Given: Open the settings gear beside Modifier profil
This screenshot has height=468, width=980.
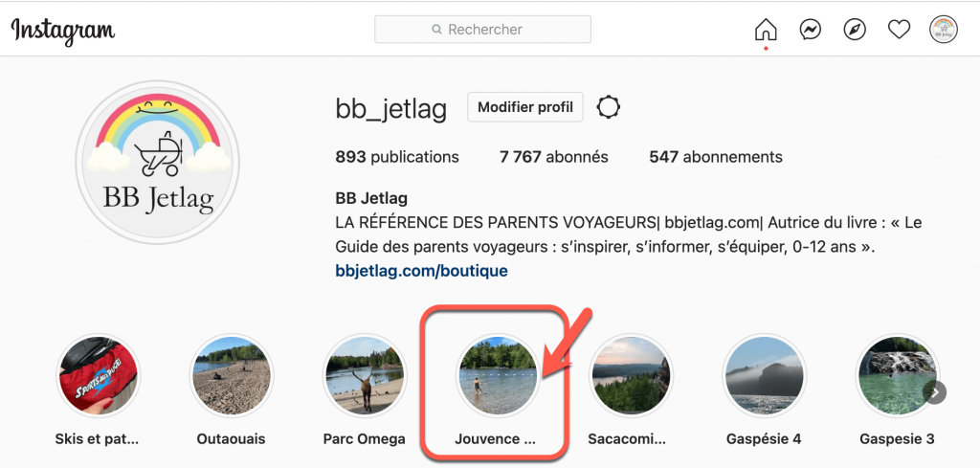Looking at the screenshot, I should pos(608,107).
